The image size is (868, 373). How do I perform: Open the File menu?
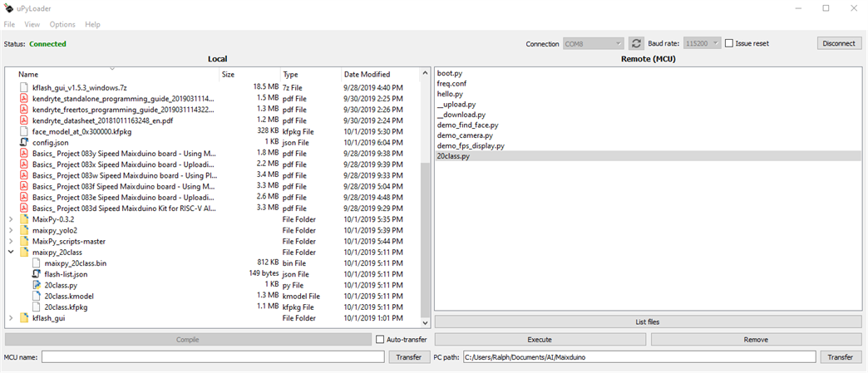click(9, 25)
